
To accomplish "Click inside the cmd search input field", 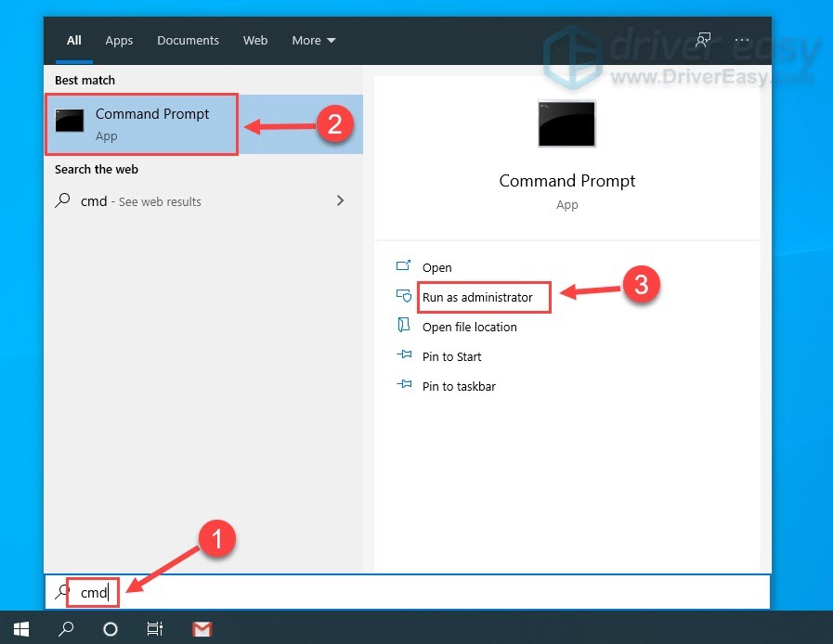I will [x=93, y=592].
